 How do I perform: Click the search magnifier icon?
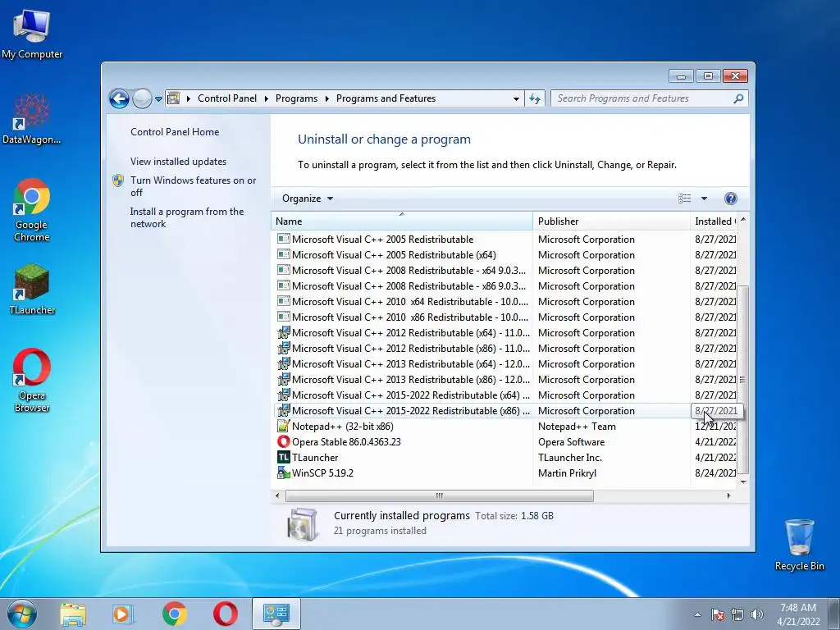(738, 98)
